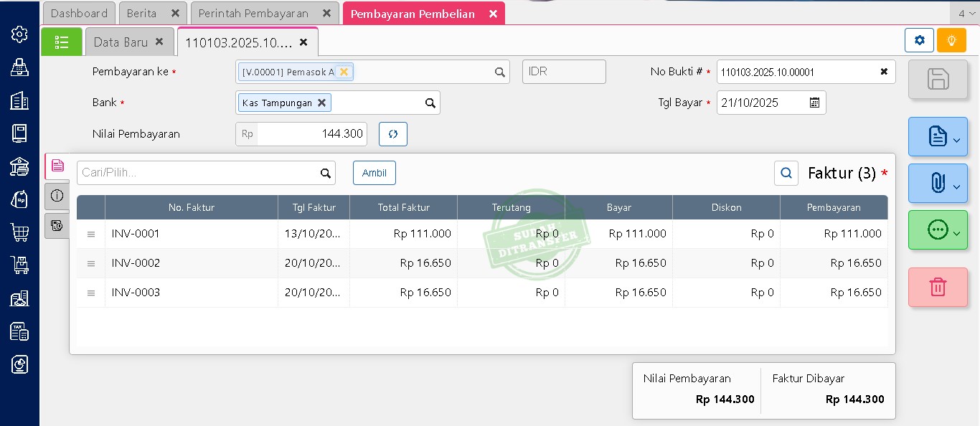Remove Kas Tampungan from Bank field
The height and width of the screenshot is (426, 980).
pyautogui.click(x=321, y=103)
